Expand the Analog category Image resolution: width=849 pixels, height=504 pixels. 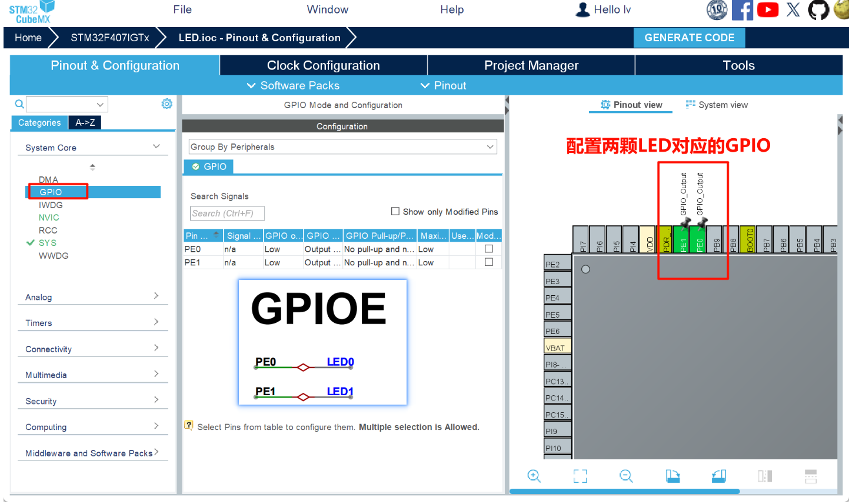click(38, 297)
